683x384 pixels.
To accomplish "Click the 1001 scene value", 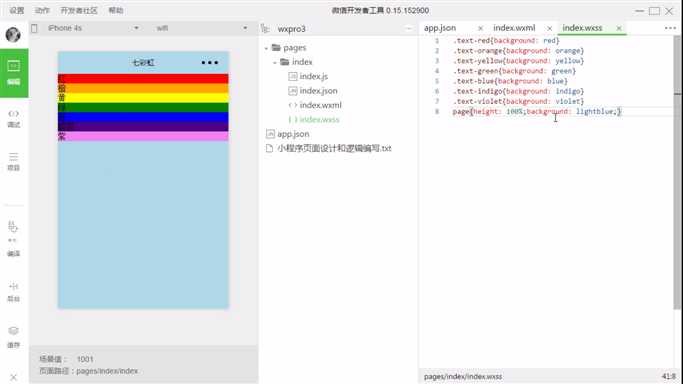I will click(x=85, y=359).
